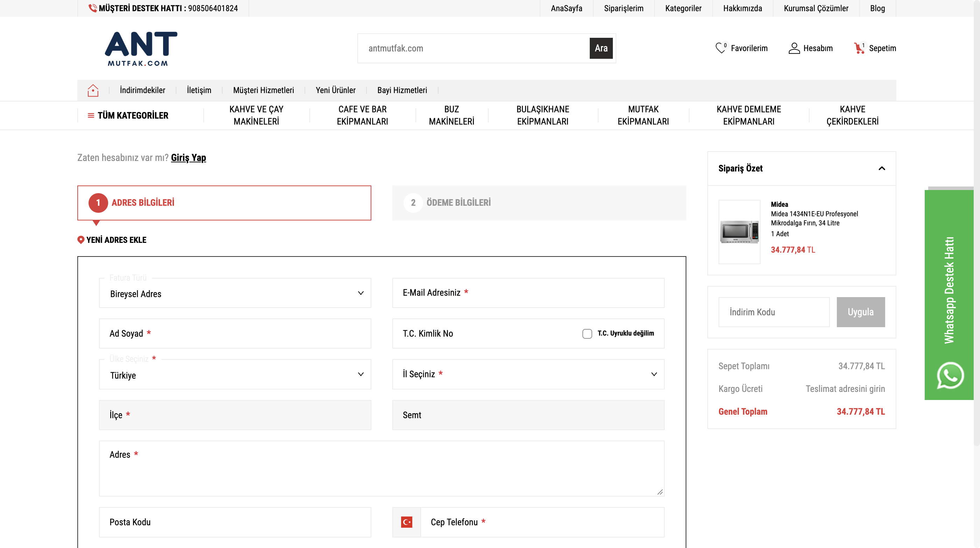The width and height of the screenshot is (980, 548).
Task: Click the home icon in navigation bar
Action: click(93, 90)
